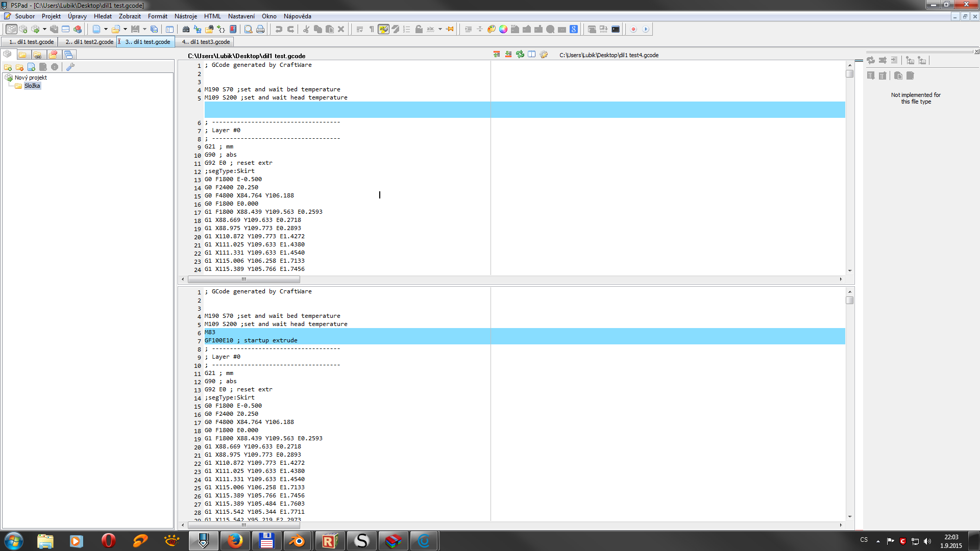Toggle the bookmark pin icon

click(x=450, y=29)
